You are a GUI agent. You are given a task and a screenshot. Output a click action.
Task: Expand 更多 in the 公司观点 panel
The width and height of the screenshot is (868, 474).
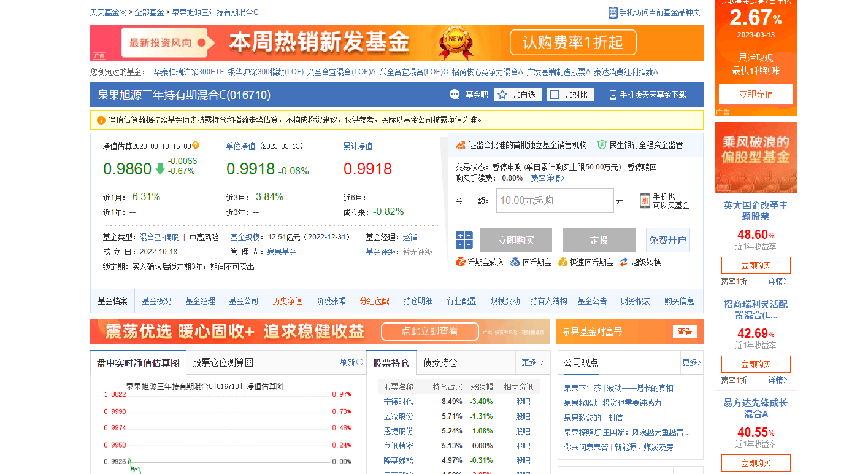(691, 362)
